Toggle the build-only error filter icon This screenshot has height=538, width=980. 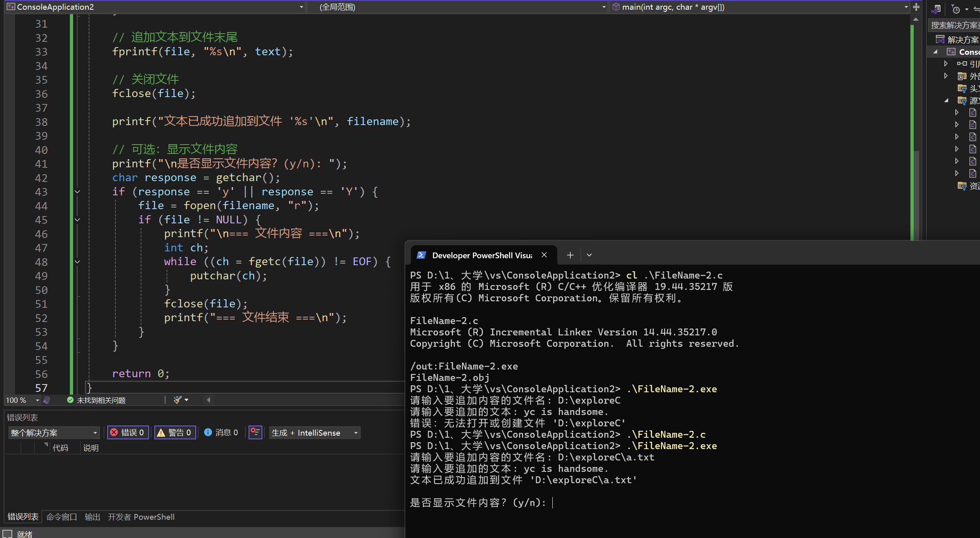[255, 432]
